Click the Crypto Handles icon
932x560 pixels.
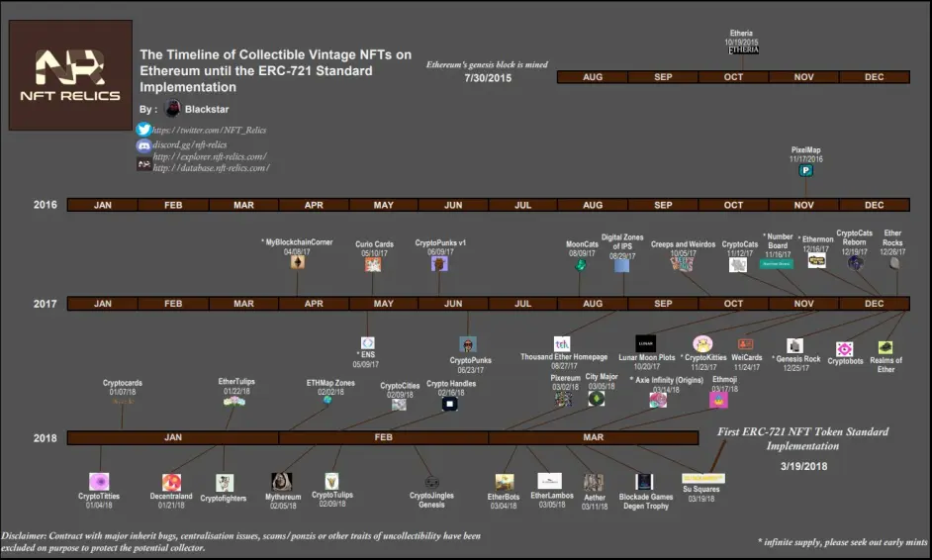(450, 405)
